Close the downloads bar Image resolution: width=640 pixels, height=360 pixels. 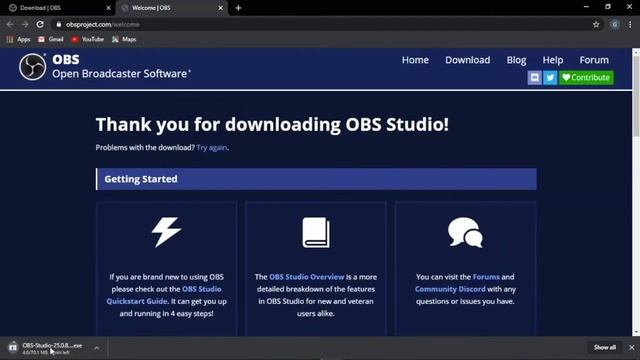(x=631, y=347)
